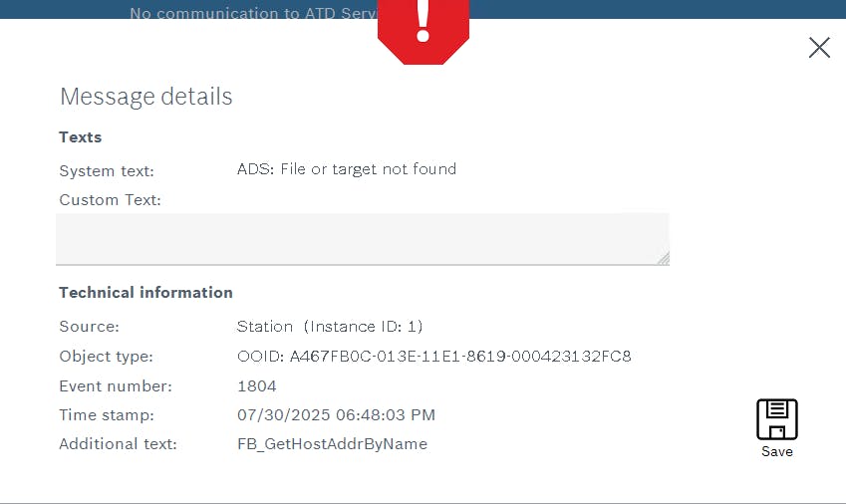Viewport: 846px width, 504px height.
Task: Click the 'Texts' section heading
Action: (x=81, y=137)
